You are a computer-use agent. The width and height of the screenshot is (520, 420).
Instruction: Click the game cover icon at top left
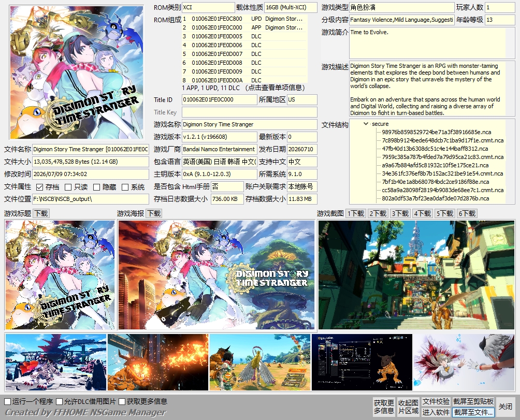[x=77, y=73]
